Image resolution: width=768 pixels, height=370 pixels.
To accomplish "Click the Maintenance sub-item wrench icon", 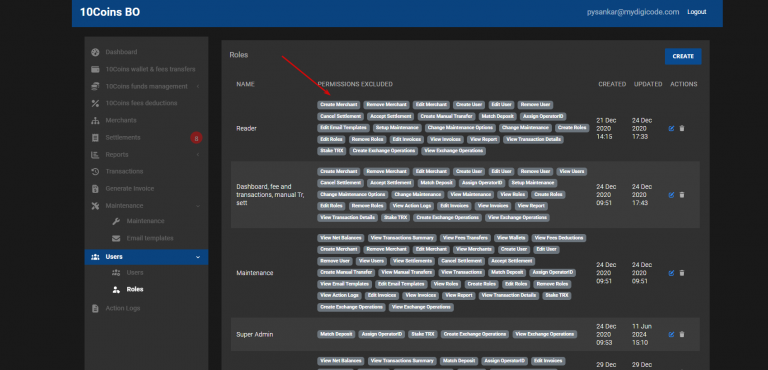I will (116, 221).
